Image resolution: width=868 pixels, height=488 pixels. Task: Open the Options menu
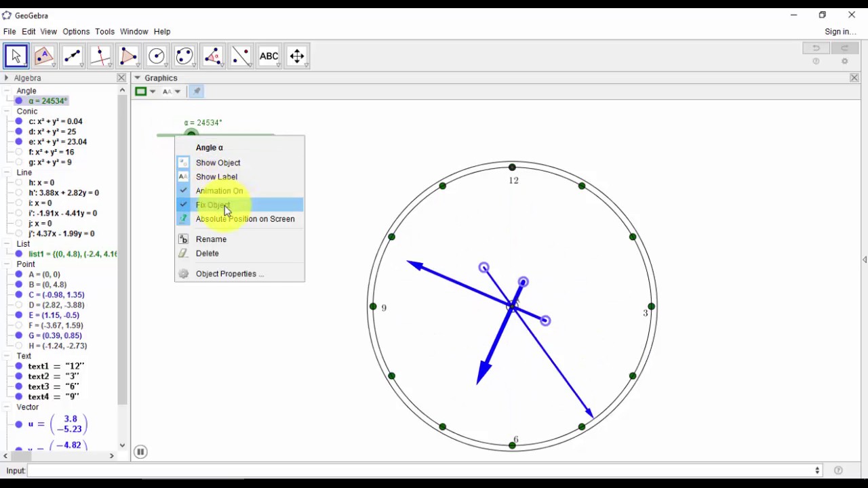[x=76, y=32]
